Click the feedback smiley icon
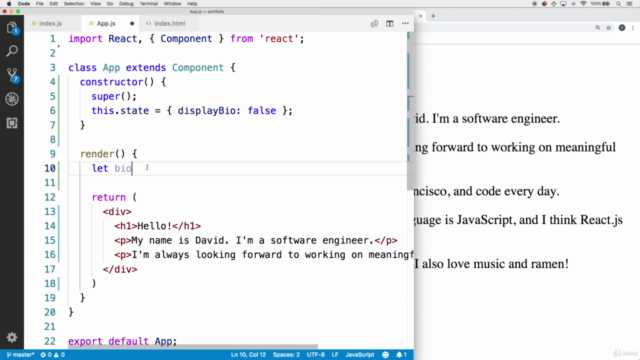 point(385,355)
